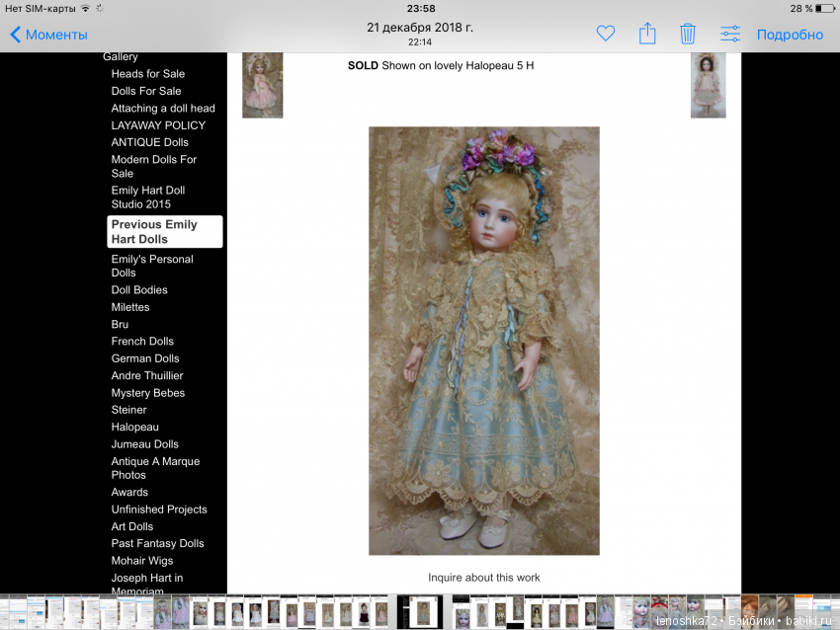The height and width of the screenshot is (630, 840).
Task: Select Heads for Sale menu item
Action: tap(147, 74)
